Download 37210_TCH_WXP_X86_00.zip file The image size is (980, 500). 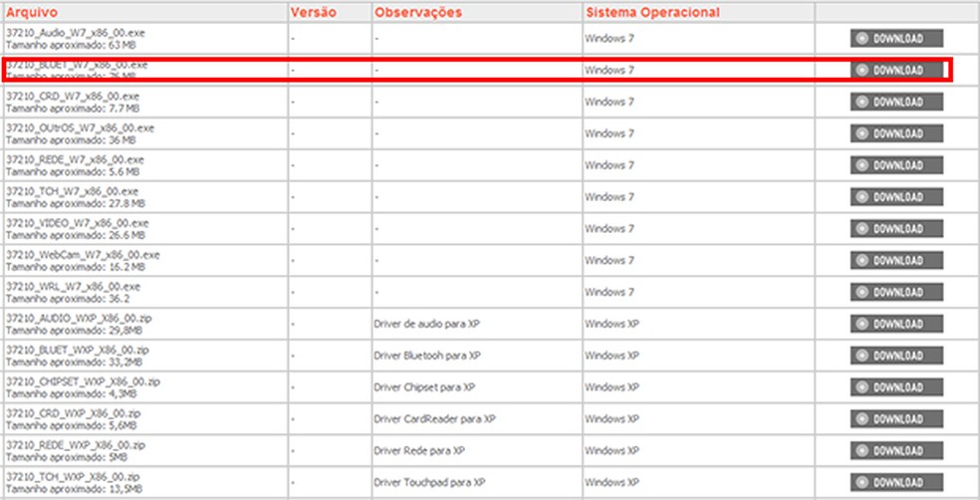click(896, 482)
